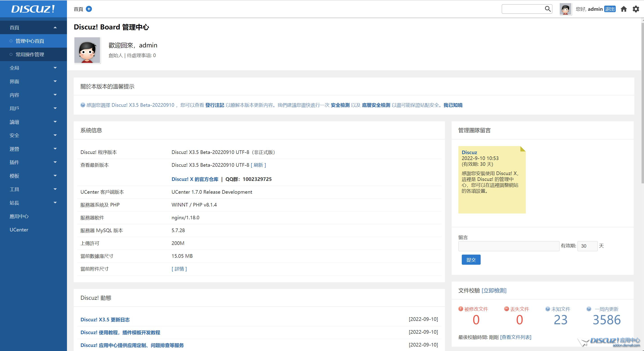644x351 pixels.
Task: Open 應用中心 in sidebar
Action: coord(19,216)
